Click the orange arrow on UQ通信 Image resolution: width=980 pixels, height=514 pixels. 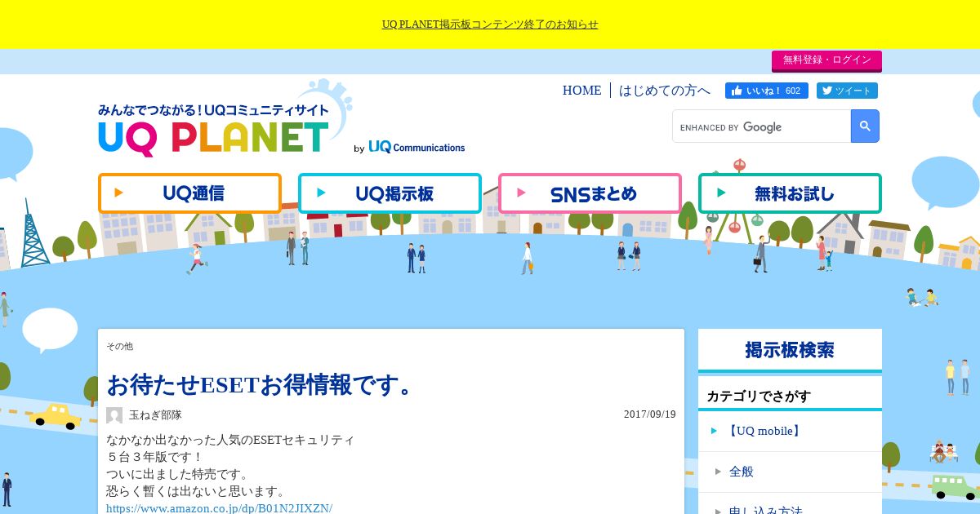pyautogui.click(x=119, y=193)
